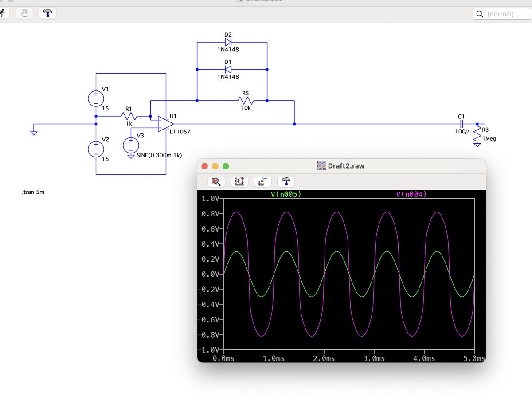
Task: Select the R5 feedback resistor symbol
Action: [x=245, y=100]
